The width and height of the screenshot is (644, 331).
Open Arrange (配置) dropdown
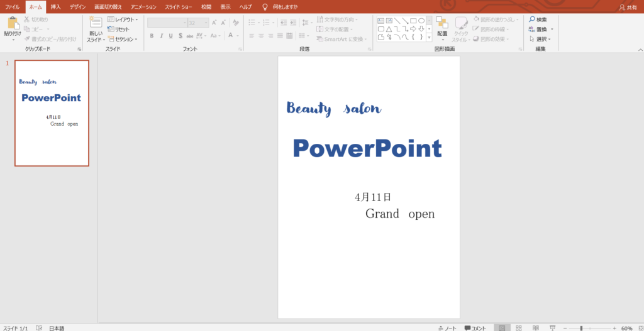click(x=442, y=30)
